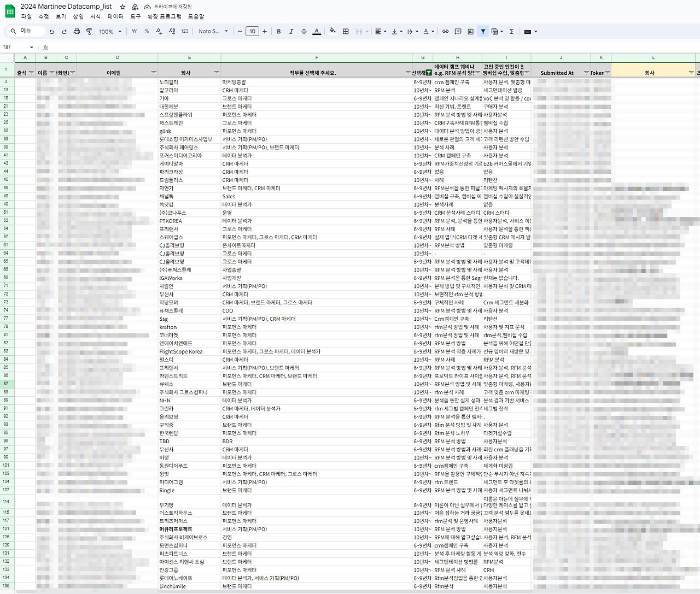Open filter on column E 회사 header
Viewport: 700px width, 594px height.
[217, 73]
